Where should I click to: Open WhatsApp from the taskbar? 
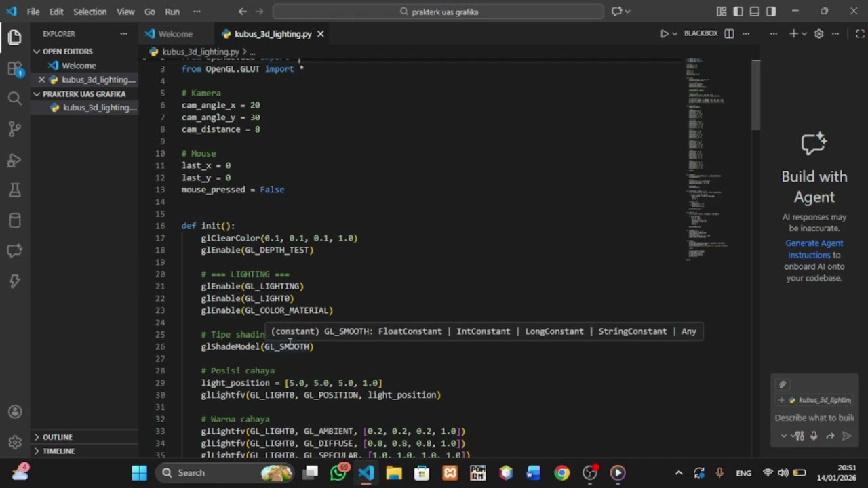338,473
